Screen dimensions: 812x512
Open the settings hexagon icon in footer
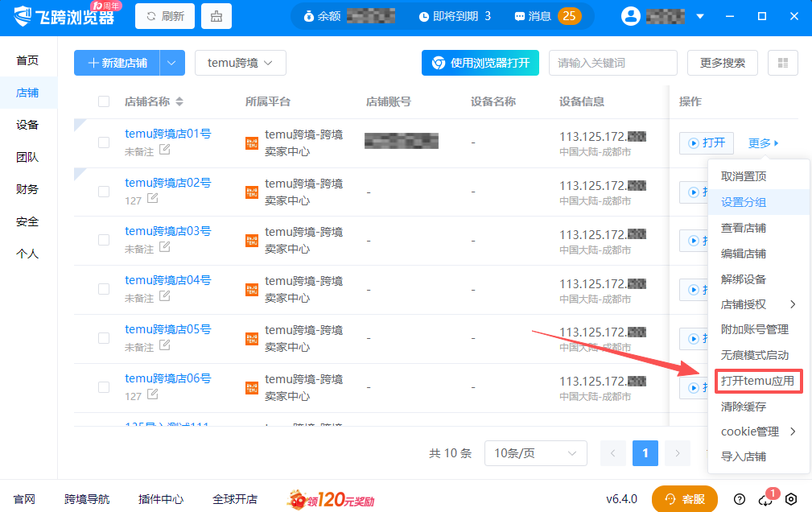click(x=791, y=499)
